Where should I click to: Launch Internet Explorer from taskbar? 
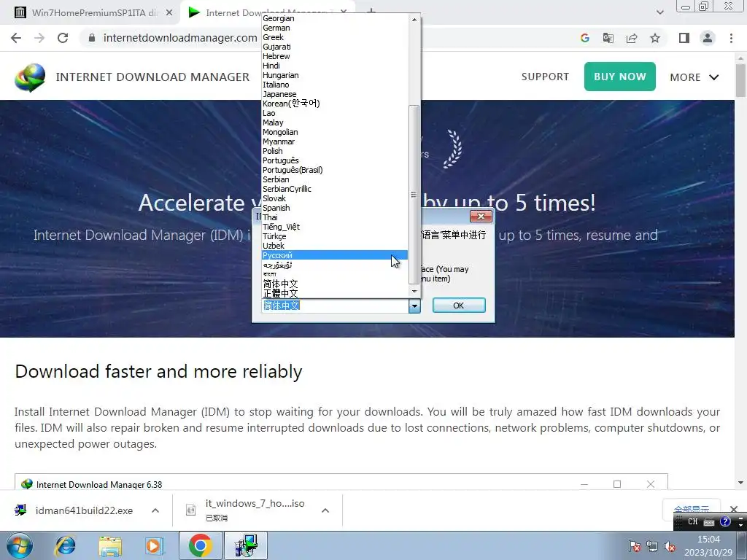tap(65, 545)
